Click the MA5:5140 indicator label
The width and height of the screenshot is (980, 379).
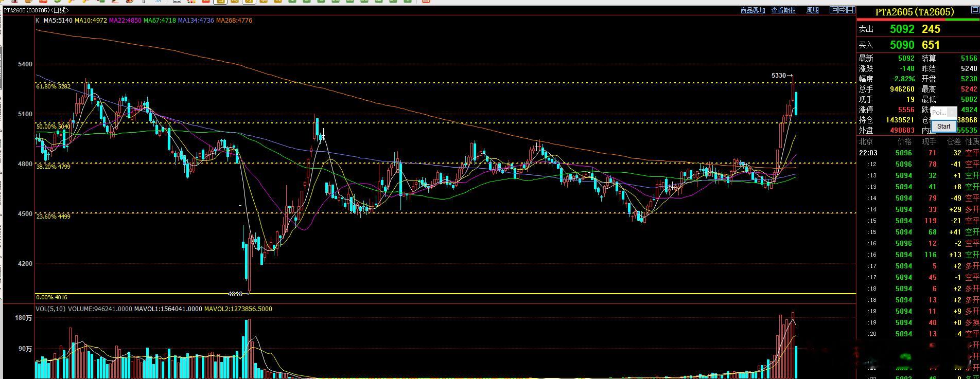point(58,21)
